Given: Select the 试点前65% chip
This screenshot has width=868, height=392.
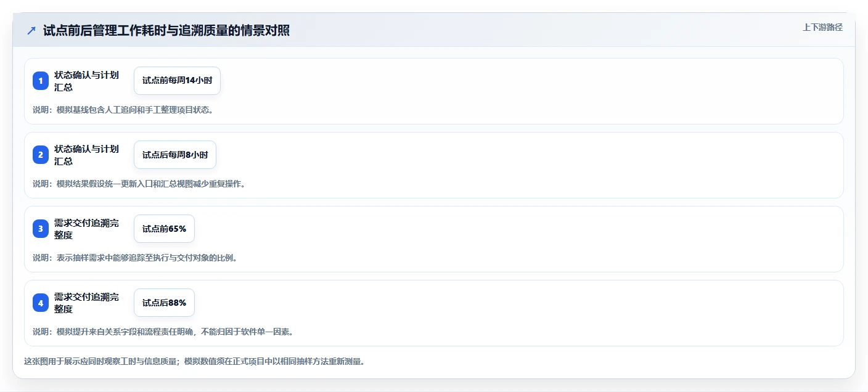Looking at the screenshot, I should coord(164,229).
